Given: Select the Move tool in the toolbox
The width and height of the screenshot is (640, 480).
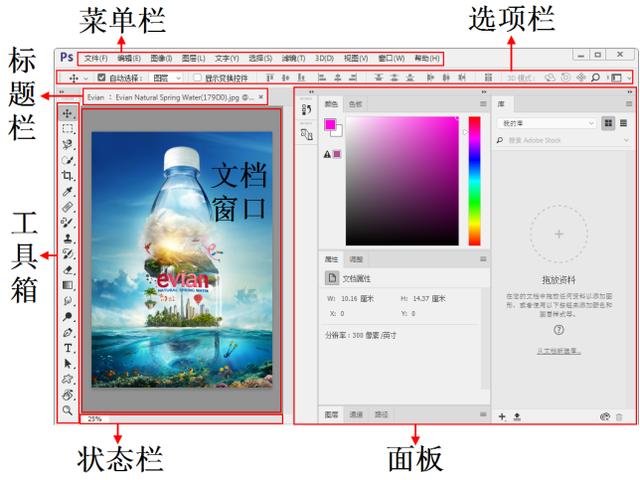Looking at the screenshot, I should click(67, 113).
